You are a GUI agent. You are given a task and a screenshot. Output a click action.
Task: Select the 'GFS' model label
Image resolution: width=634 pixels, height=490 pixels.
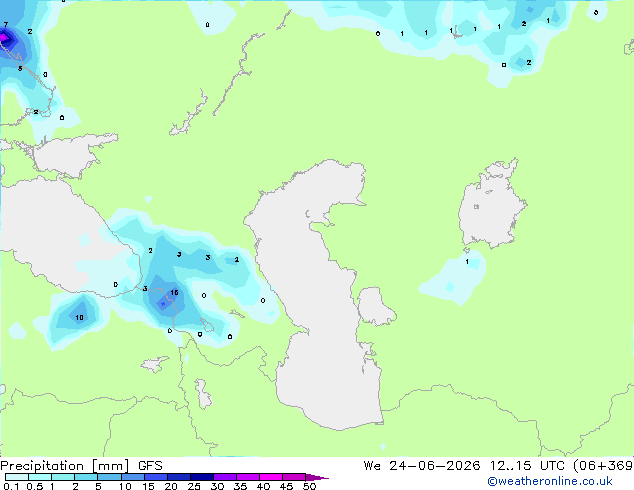pos(150,466)
